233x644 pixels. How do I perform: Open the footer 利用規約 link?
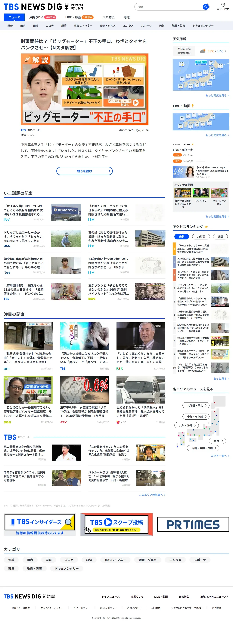click(x=156, y=608)
